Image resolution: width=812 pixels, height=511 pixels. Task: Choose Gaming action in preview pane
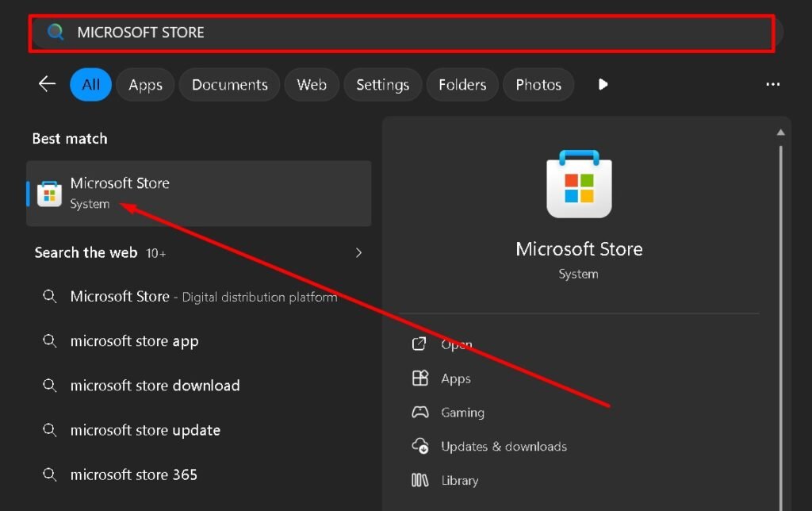coord(462,413)
